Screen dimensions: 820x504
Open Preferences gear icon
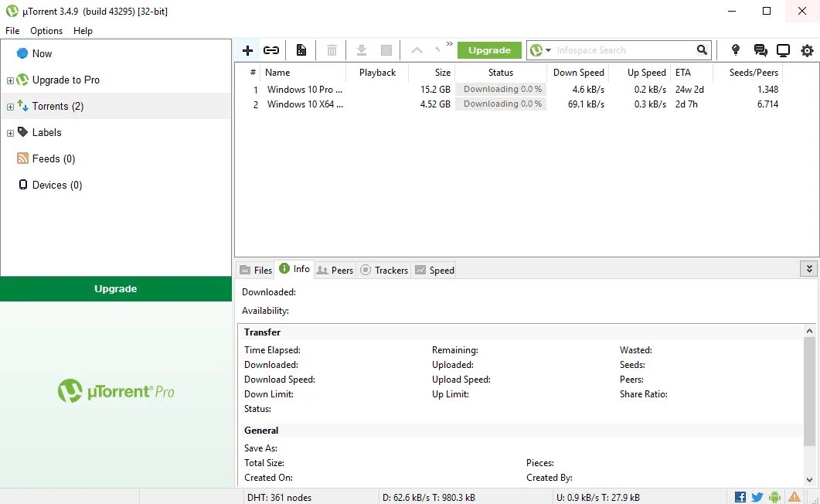pos(807,50)
